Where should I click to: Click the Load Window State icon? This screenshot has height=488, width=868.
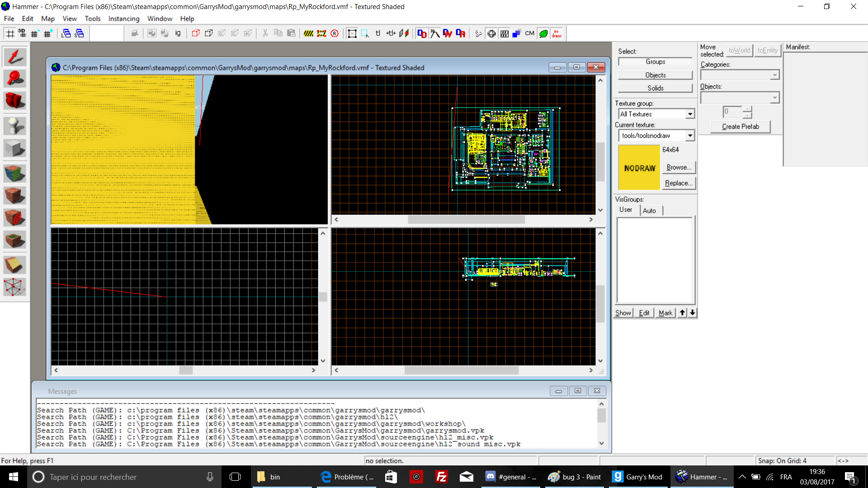coord(66,33)
